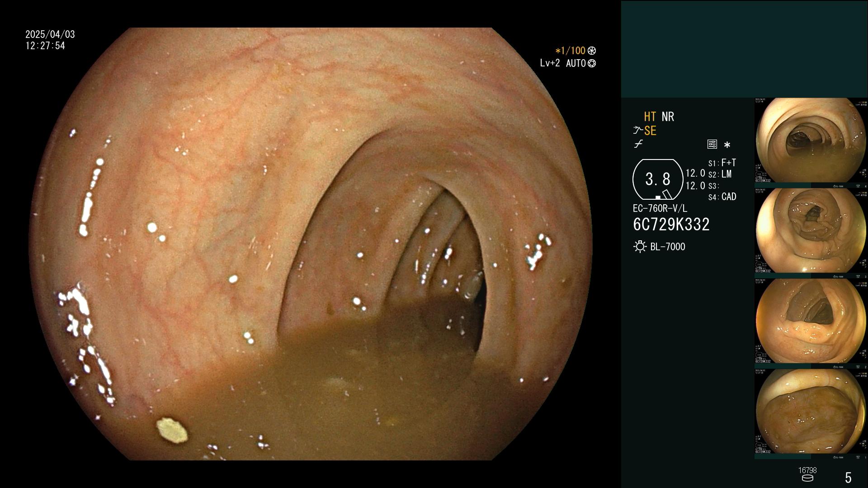Click the scope model text EC-760R-V/L
Image resolution: width=868 pixels, height=488 pixels.
click(x=660, y=208)
